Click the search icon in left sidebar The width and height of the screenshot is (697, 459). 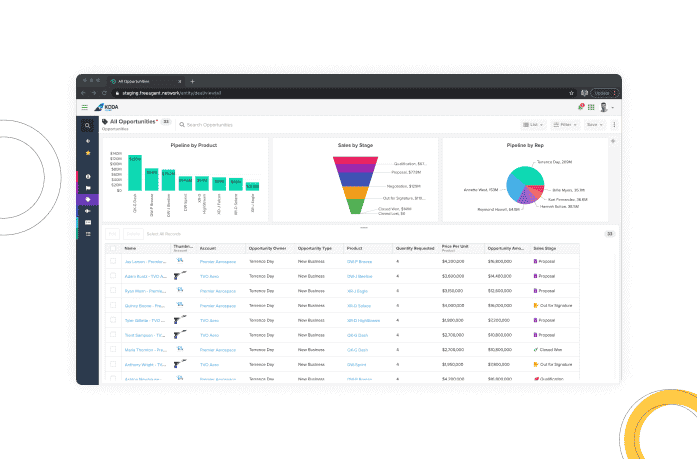(88, 126)
